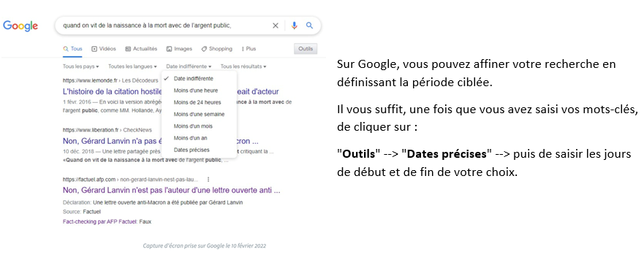
Task: Click inside the search query field
Action: pos(164,26)
